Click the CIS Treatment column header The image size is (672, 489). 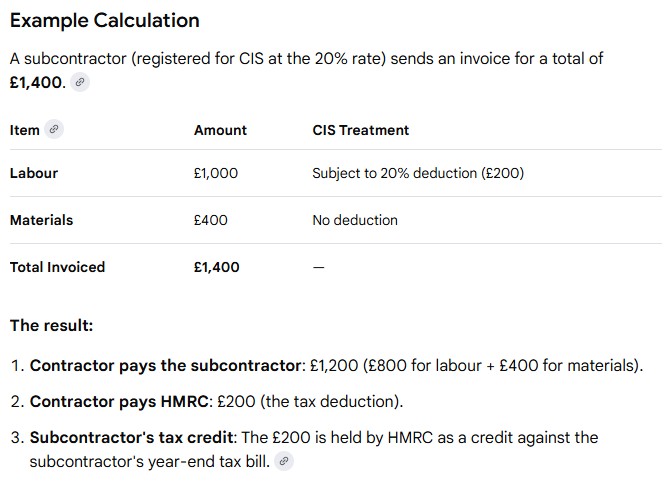point(360,130)
